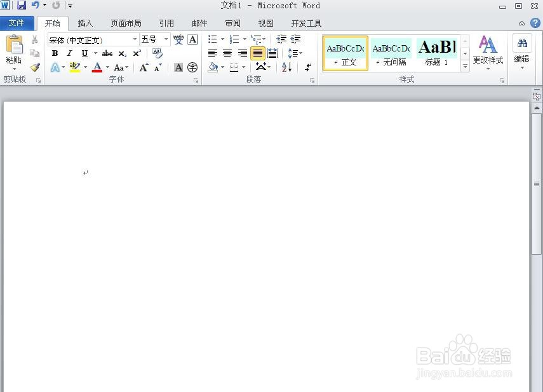Screen dimensions: 543x392
Task: Click the blue Help question mark
Action: coord(535,24)
